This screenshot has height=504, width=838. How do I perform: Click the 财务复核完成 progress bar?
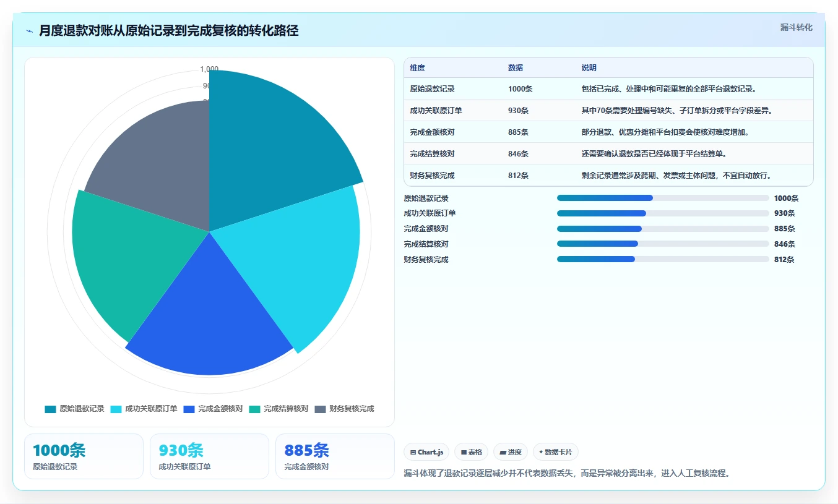663,259
